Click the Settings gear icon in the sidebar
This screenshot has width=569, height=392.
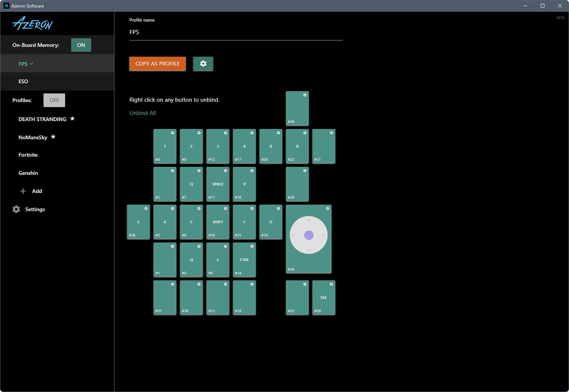pyautogui.click(x=16, y=209)
